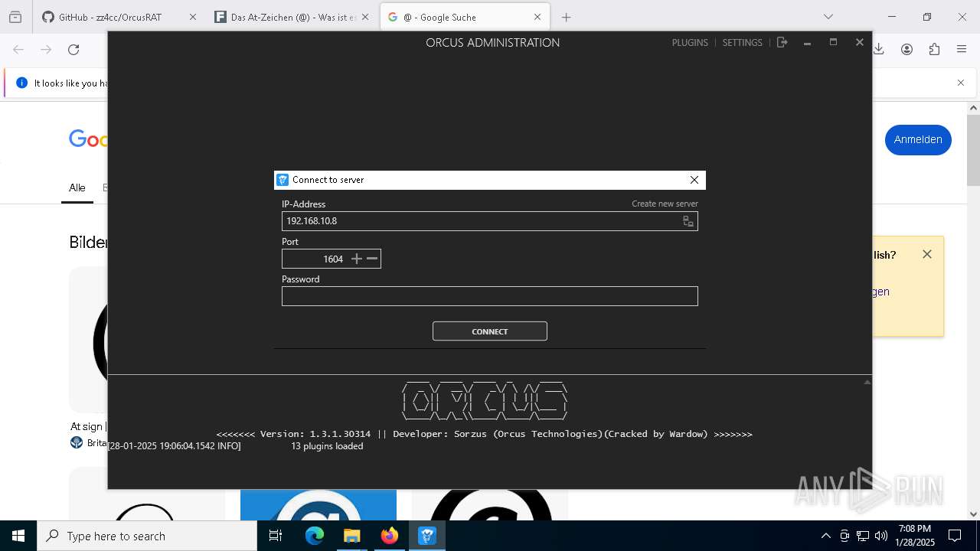Open the PLUGINS menu in Orcus

tap(690, 43)
